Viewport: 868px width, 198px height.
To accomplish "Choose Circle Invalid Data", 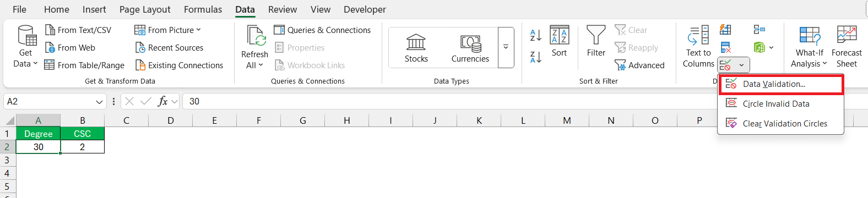I will coord(780,104).
